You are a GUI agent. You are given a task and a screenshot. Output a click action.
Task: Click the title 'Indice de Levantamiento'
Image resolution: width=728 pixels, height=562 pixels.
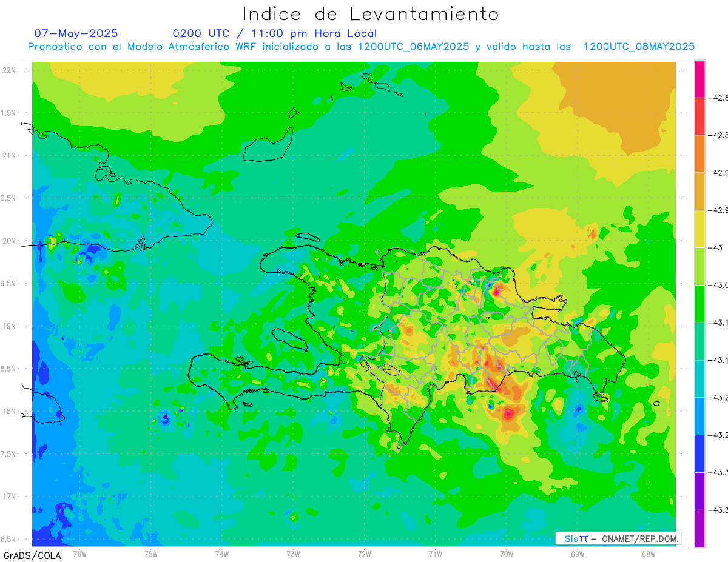tap(371, 13)
